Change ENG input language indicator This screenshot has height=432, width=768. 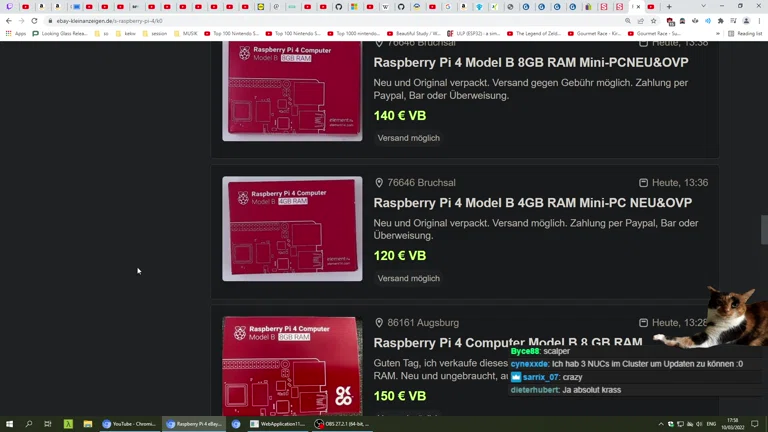711,424
